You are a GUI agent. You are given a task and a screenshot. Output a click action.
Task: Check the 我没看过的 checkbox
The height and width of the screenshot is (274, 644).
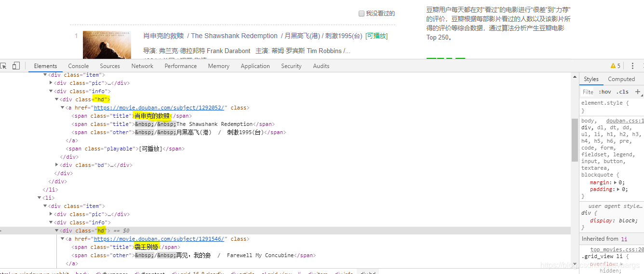(362, 14)
